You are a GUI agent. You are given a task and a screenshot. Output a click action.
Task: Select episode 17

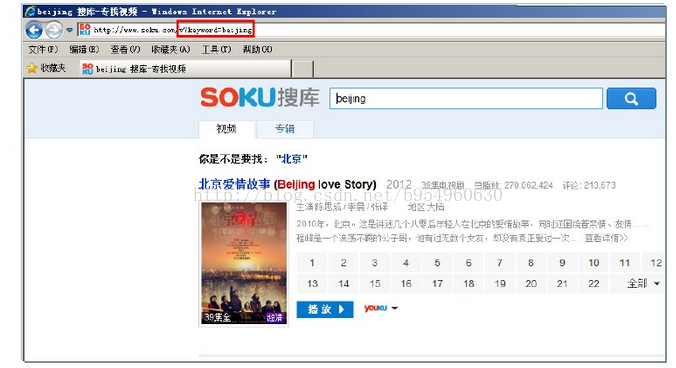[x=437, y=284]
